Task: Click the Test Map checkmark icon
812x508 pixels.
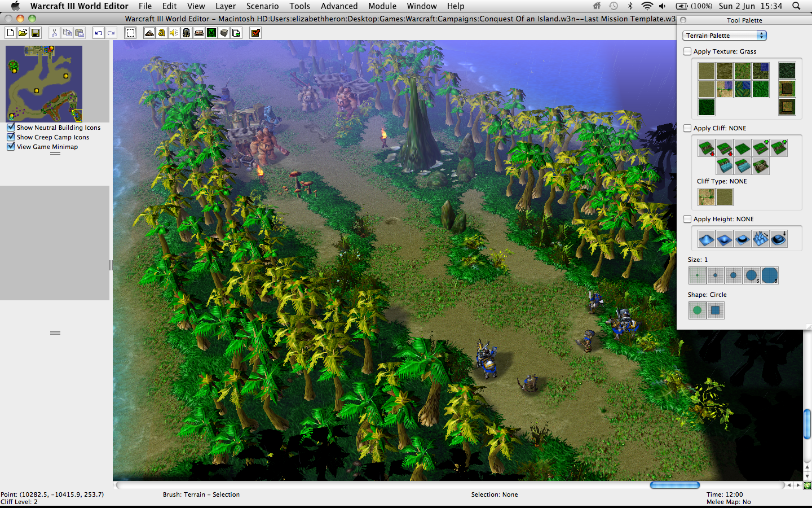Action: pyautogui.click(x=255, y=33)
